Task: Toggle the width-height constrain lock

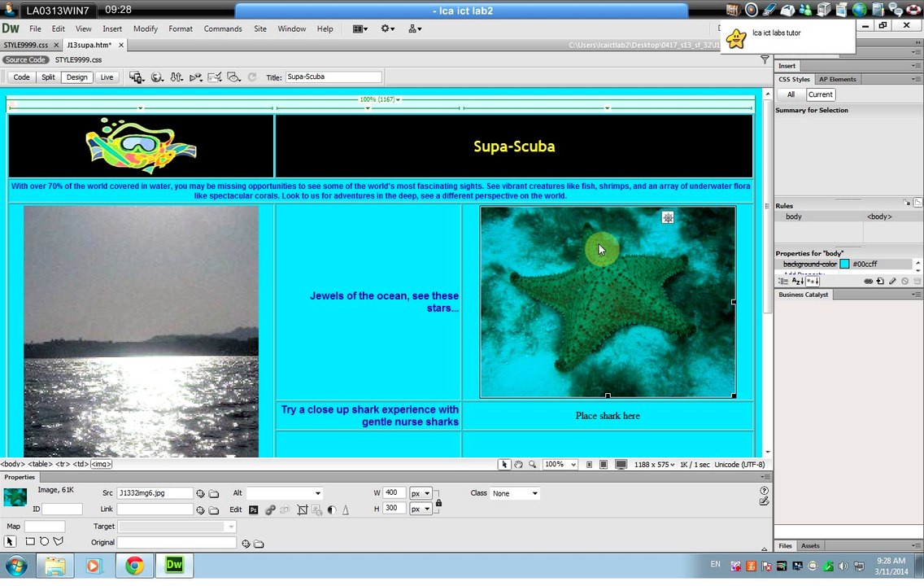Action: point(438,502)
